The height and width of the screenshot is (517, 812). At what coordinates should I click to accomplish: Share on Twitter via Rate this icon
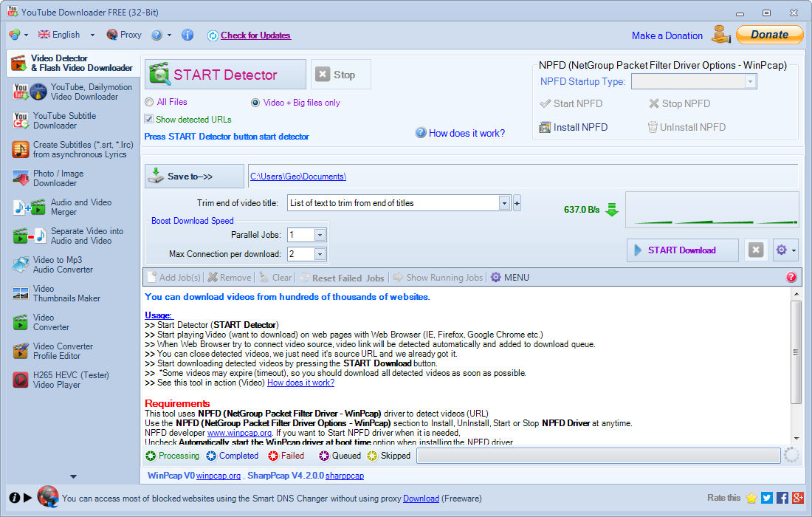coord(767,498)
